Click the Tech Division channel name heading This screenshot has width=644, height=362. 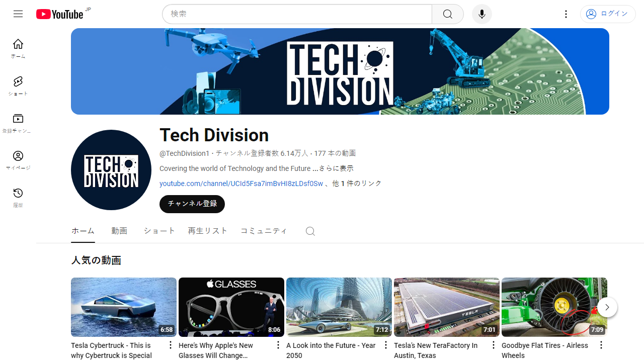pyautogui.click(x=214, y=135)
